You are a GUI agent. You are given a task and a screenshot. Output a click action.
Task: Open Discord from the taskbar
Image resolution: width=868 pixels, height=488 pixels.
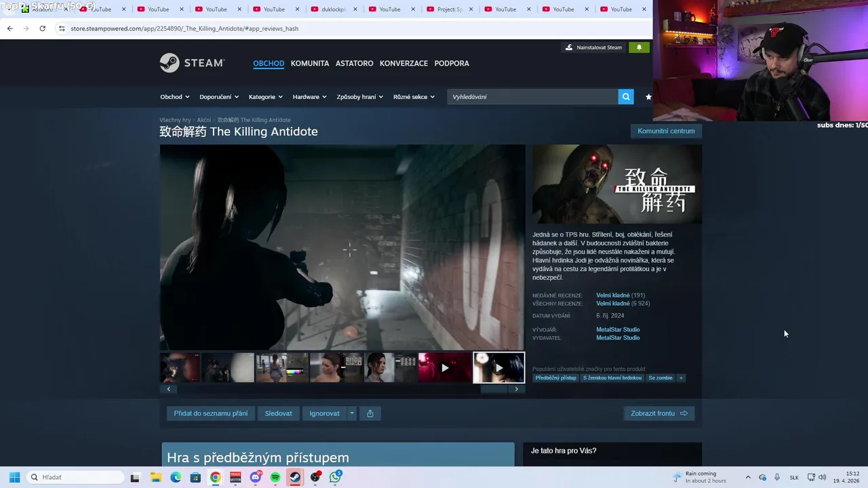pos(256,477)
